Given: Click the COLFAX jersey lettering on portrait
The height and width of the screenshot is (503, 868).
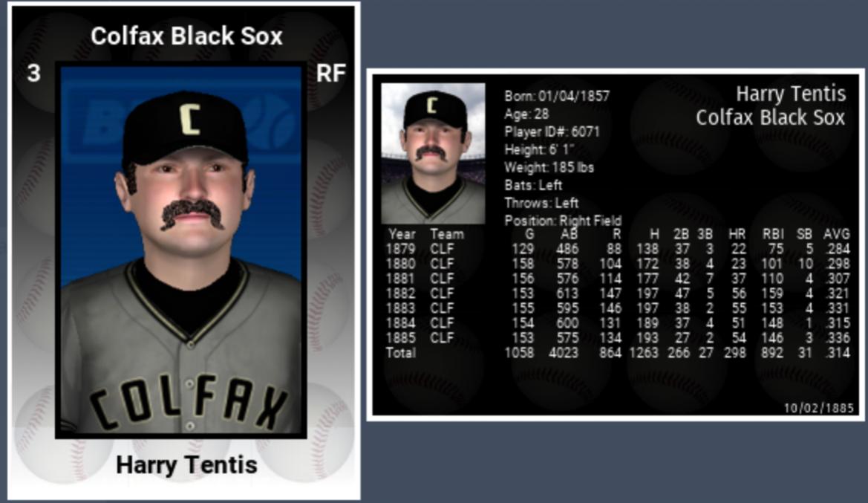Looking at the screenshot, I should [188, 402].
